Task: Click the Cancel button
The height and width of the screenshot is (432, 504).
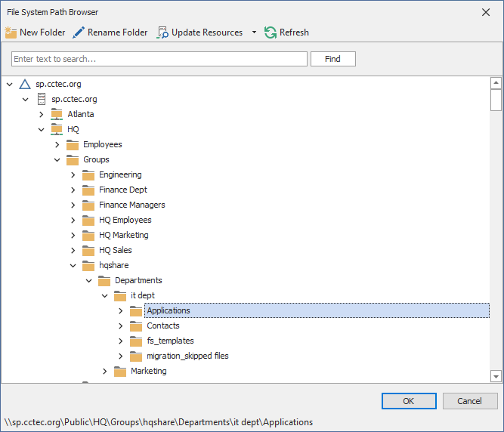Action: coord(470,401)
